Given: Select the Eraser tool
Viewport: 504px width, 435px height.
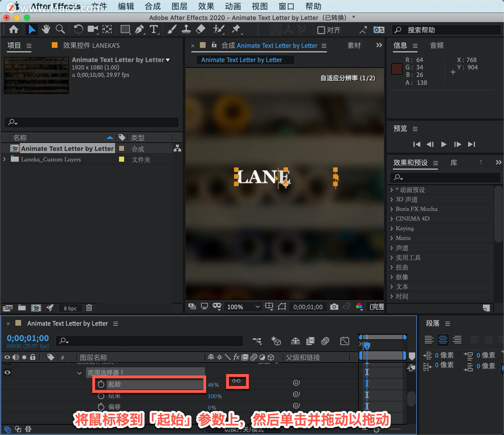Looking at the screenshot, I should 201,29.
